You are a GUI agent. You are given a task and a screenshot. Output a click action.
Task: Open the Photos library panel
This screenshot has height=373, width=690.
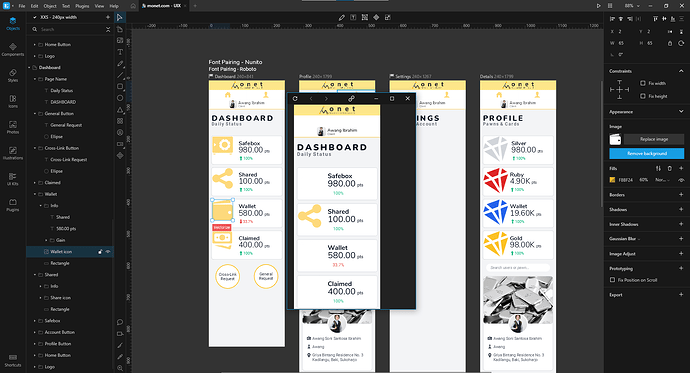pos(13,127)
